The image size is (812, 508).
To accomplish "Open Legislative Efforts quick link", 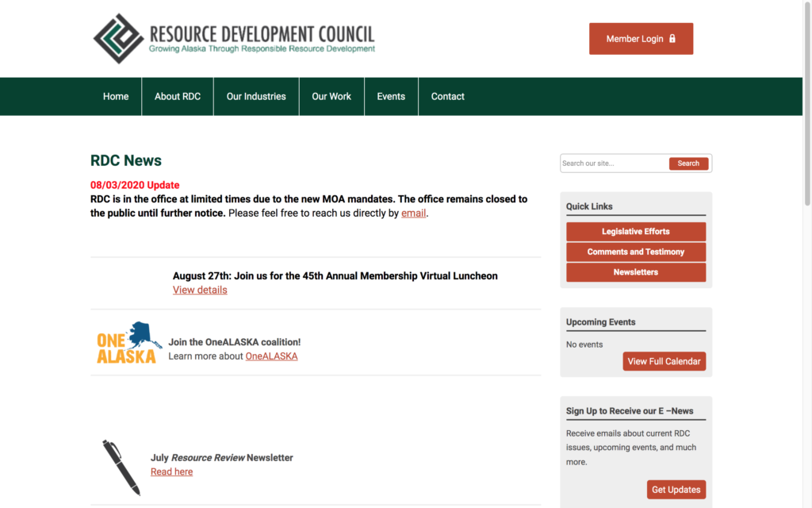I will tap(636, 232).
